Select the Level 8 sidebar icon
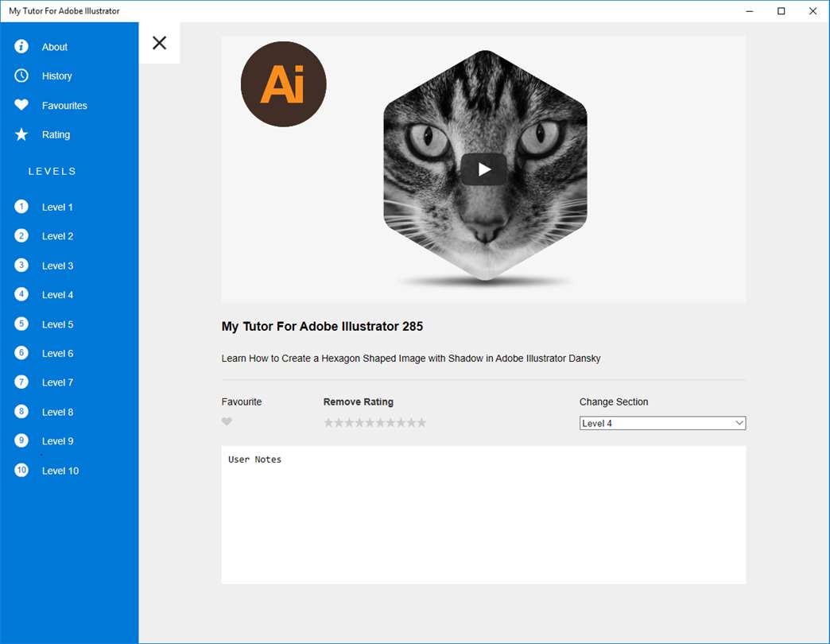 pyautogui.click(x=21, y=412)
